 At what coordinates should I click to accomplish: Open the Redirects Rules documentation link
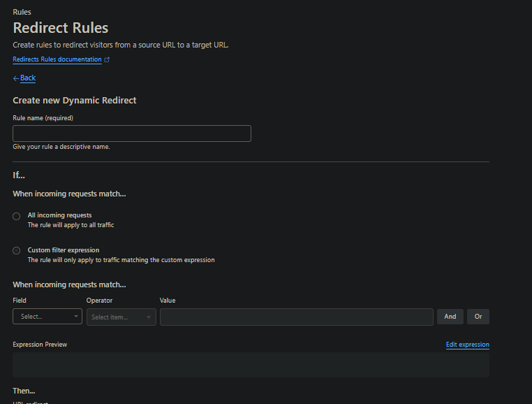click(57, 60)
